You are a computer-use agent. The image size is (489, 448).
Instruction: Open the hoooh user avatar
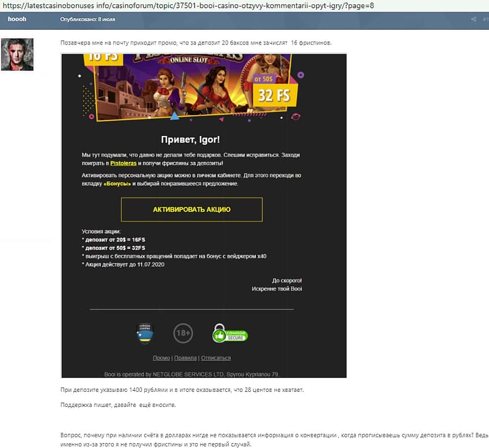17,54
